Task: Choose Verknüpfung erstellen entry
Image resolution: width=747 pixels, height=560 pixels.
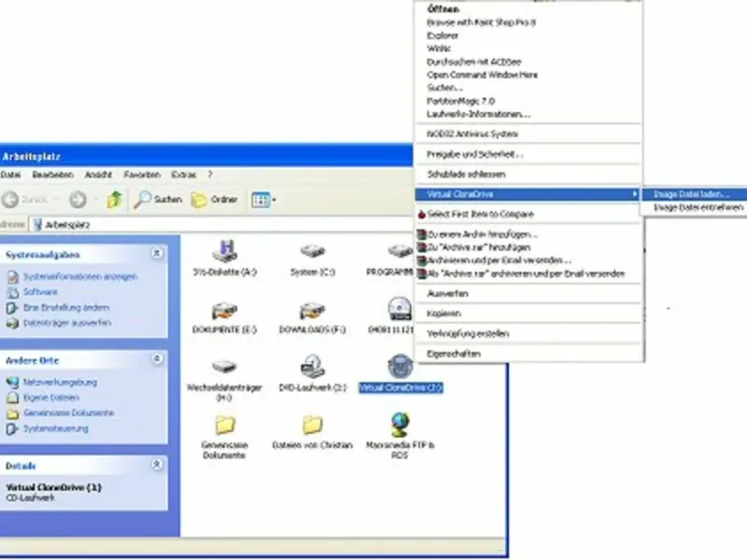Action: [x=528, y=333]
